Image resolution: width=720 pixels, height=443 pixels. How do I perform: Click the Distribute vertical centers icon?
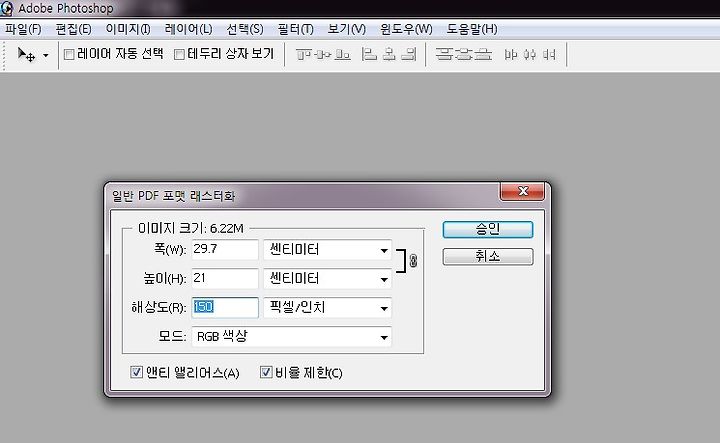[x=463, y=54]
